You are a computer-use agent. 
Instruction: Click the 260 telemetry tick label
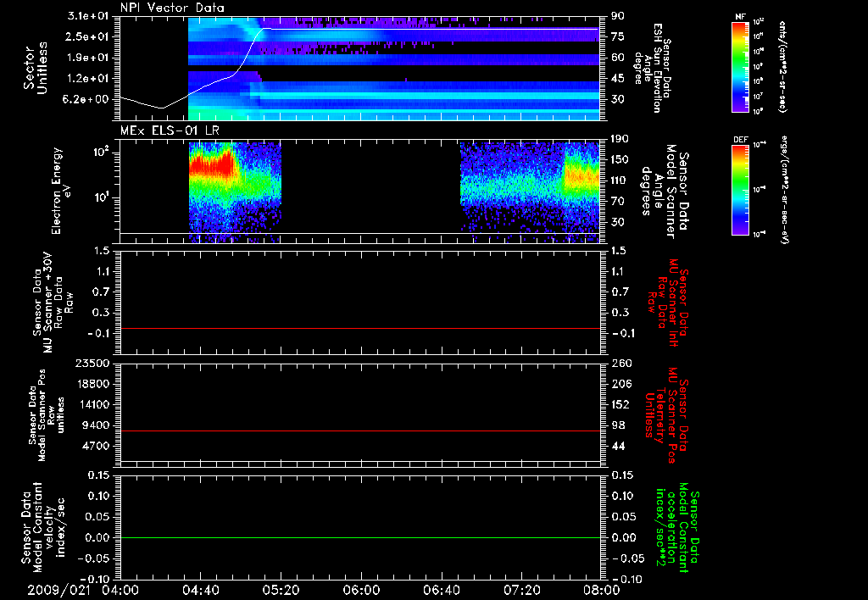click(620, 363)
